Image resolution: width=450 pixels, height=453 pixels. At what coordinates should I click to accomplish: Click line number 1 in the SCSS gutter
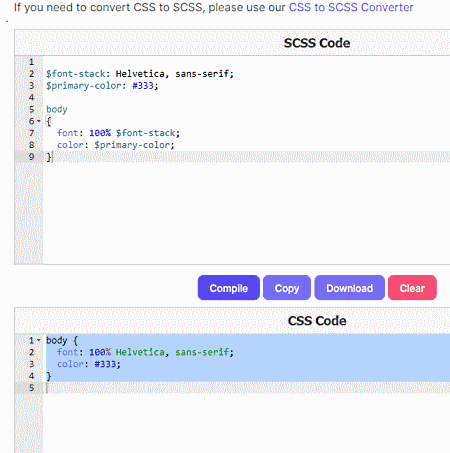31,62
